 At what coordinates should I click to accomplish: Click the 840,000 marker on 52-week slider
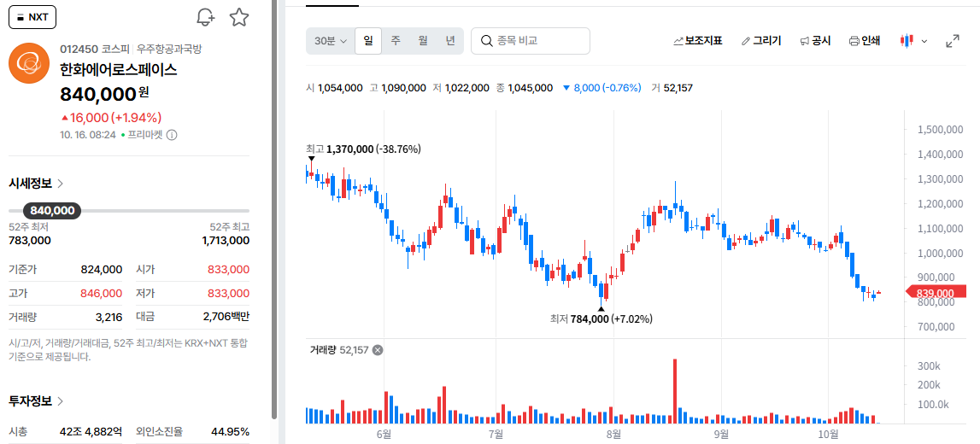click(52, 211)
